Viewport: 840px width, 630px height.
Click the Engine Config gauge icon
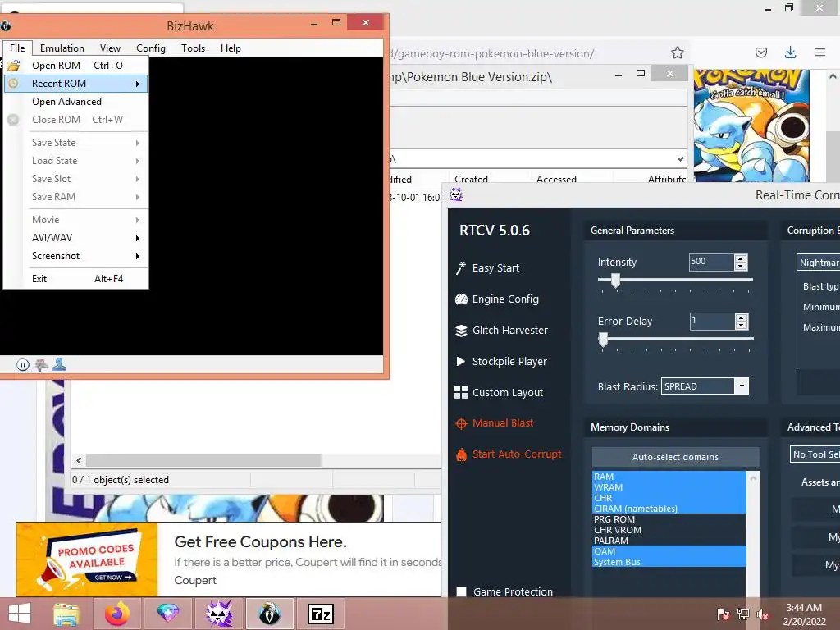461,299
